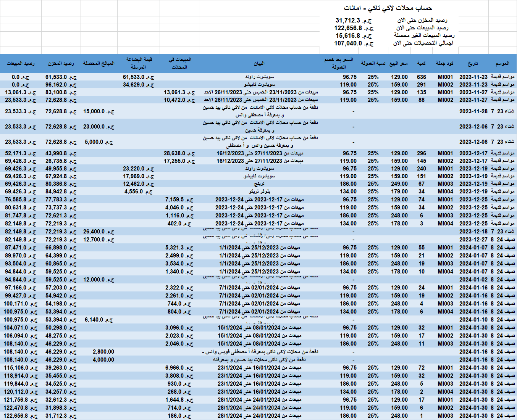Click shop sales cell 28,638.0
The image size is (517, 420).
click(179, 153)
